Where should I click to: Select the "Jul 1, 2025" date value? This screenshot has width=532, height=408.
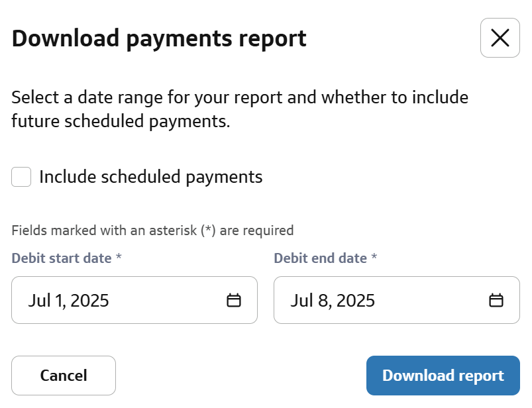point(68,301)
